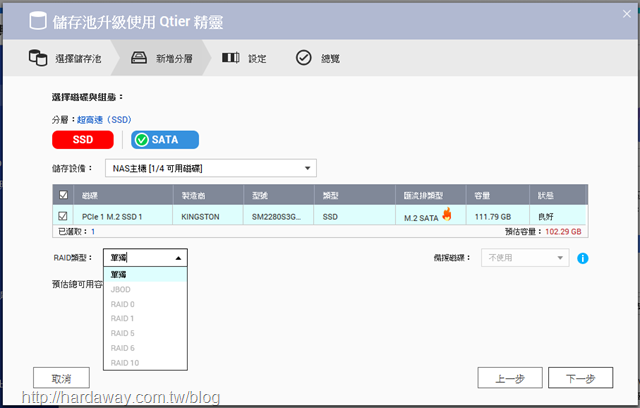The width and height of the screenshot is (640, 408).
Task: Click the Add Tier drive icon
Action: pos(139,58)
